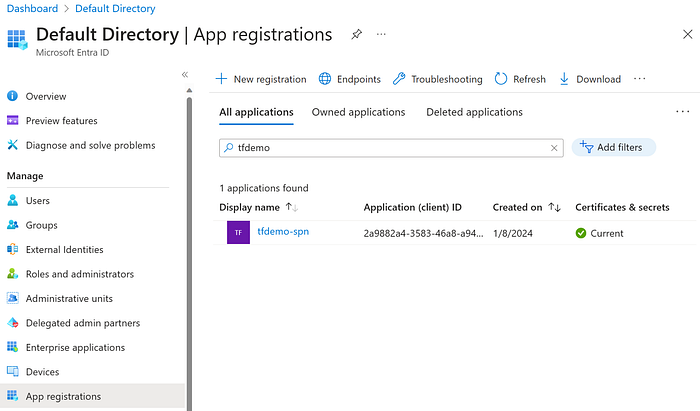
Task: Open Preview features in the sidebar
Action: tap(61, 121)
